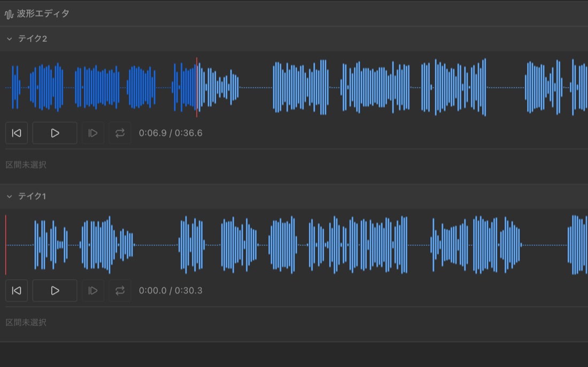Toggle loop playback for テイク1
The width and height of the screenshot is (588, 367).
click(120, 291)
